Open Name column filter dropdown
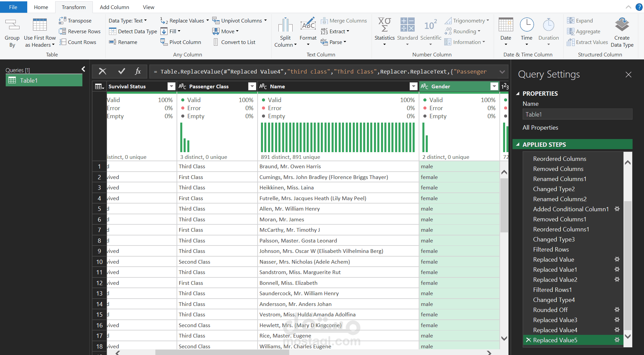 (414, 87)
